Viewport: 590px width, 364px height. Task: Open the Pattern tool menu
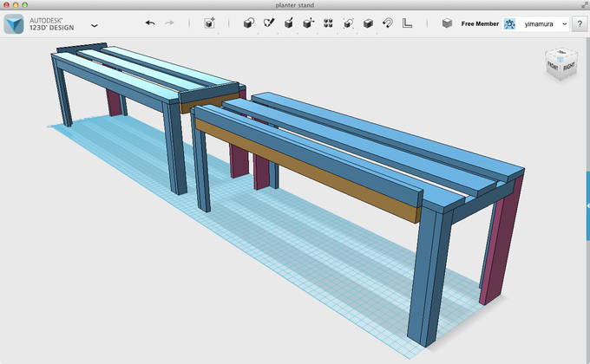[x=328, y=23]
